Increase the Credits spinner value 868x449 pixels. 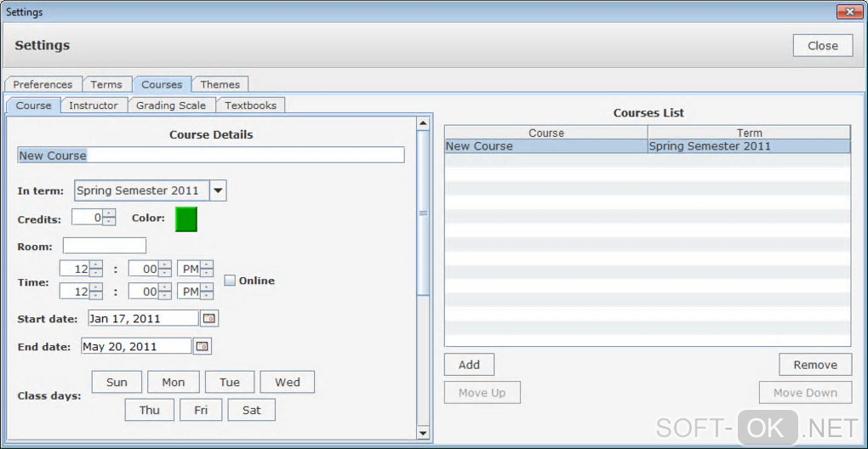click(109, 213)
